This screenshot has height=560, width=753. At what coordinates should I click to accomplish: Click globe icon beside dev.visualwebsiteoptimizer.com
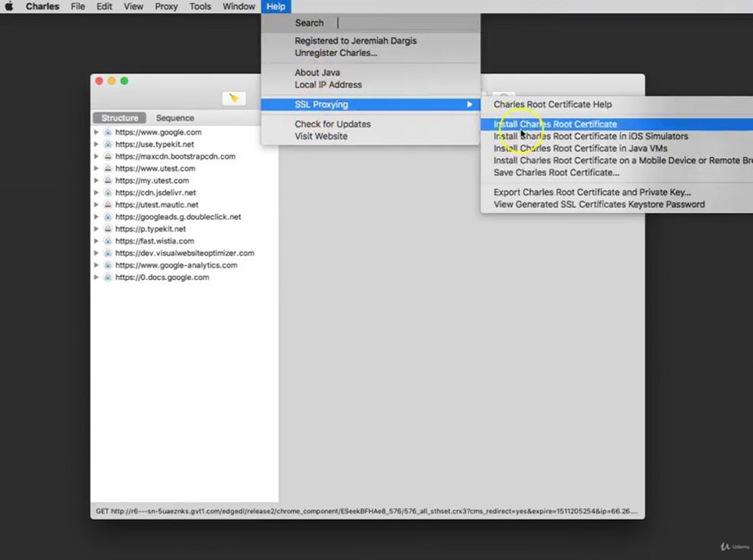click(108, 253)
